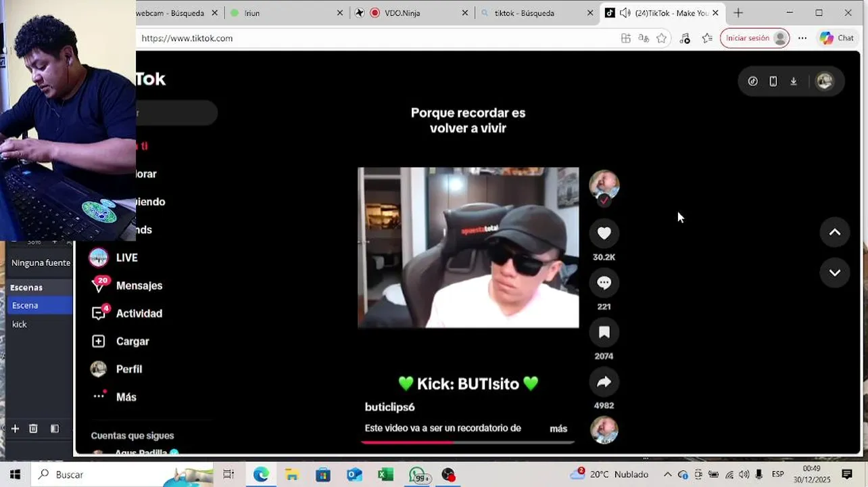This screenshot has height=487, width=868.
Task: Add a new scene with plus icon in OBS
Action: point(15,428)
